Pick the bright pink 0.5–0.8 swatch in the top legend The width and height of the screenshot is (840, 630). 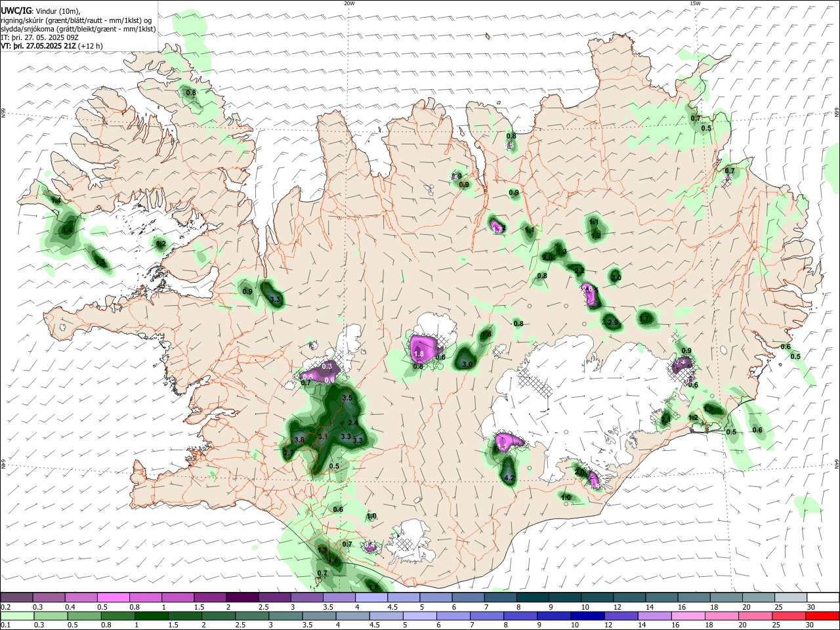(114, 598)
